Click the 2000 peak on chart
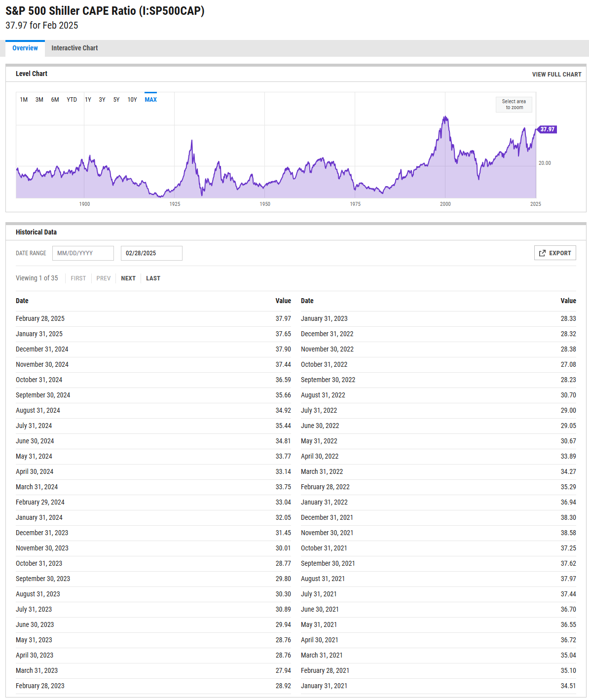 (x=445, y=117)
